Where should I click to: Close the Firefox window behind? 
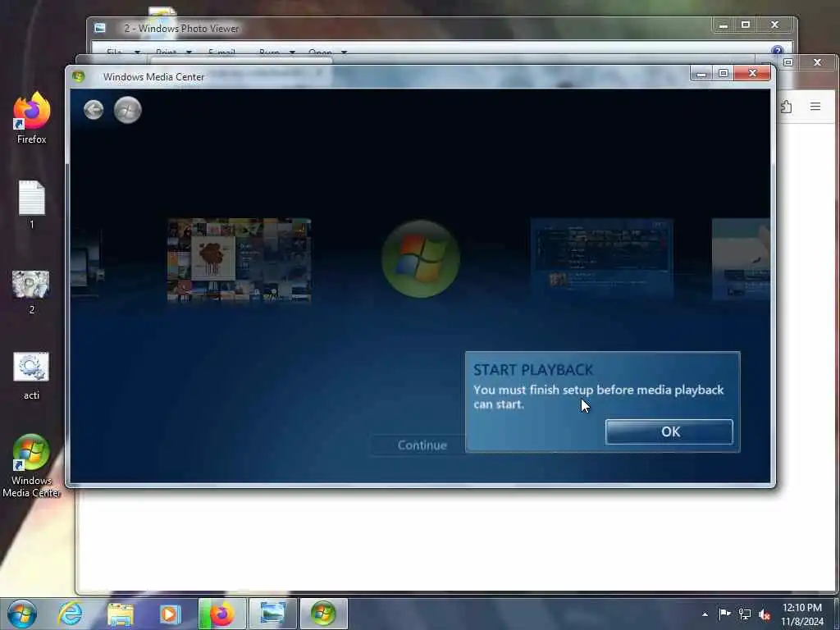click(818, 62)
